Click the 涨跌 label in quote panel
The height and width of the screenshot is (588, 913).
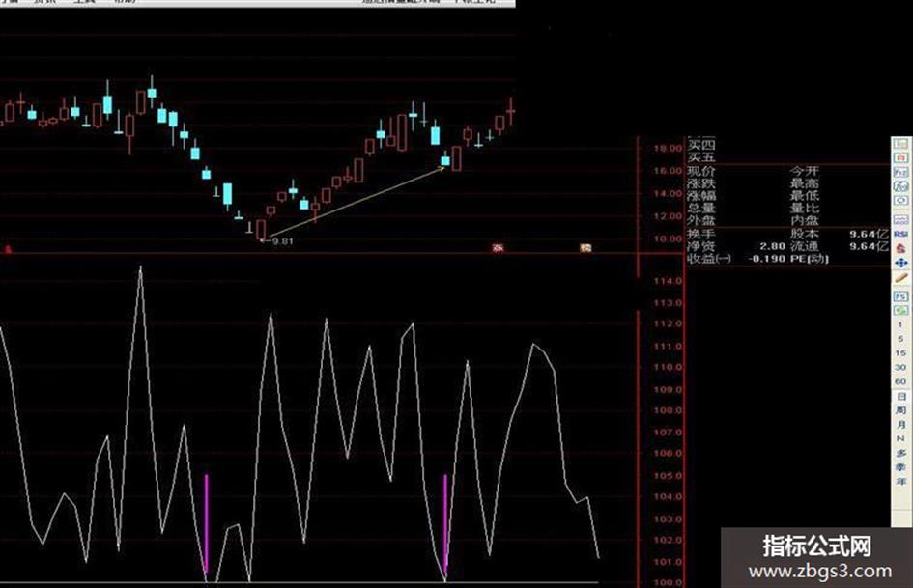[x=701, y=183]
